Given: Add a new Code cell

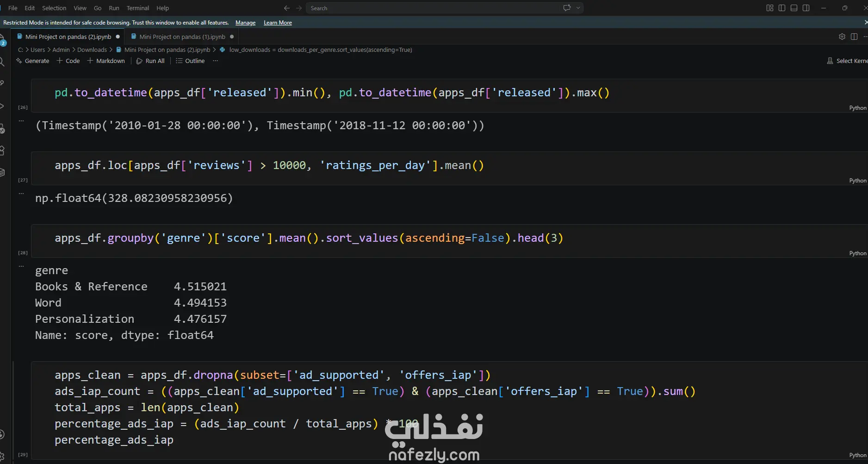Looking at the screenshot, I should [68, 61].
